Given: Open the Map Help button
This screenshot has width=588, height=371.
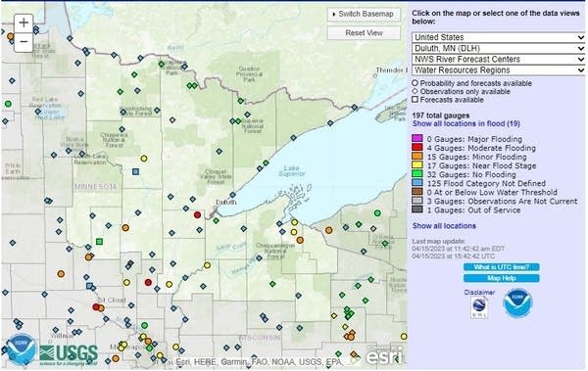Looking at the screenshot, I should click(502, 278).
